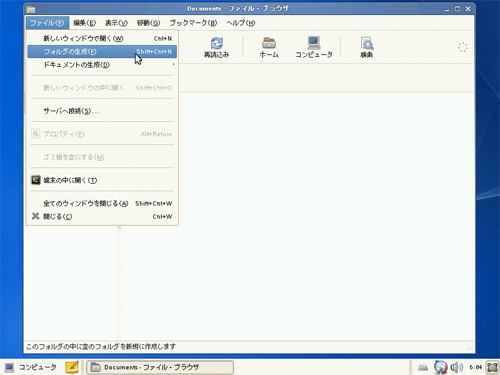Click the Search (検索) toolbar icon
The image size is (500, 375).
(x=367, y=43)
